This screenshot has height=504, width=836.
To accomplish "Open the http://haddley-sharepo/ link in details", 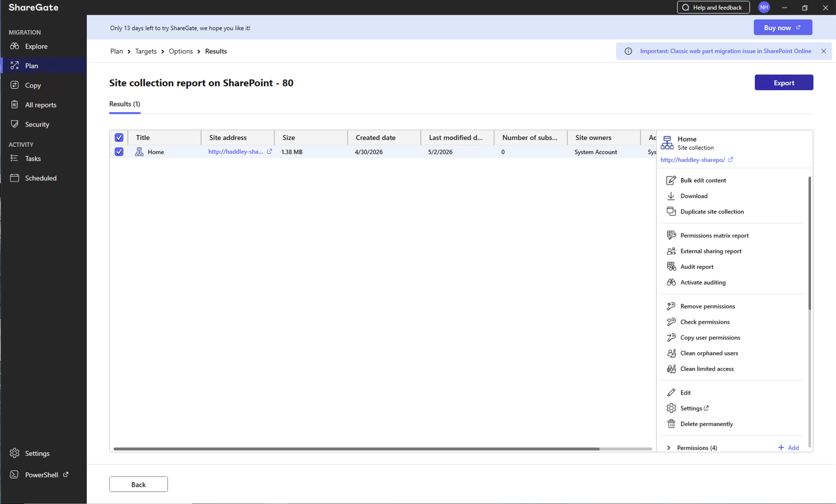I will click(692, 160).
